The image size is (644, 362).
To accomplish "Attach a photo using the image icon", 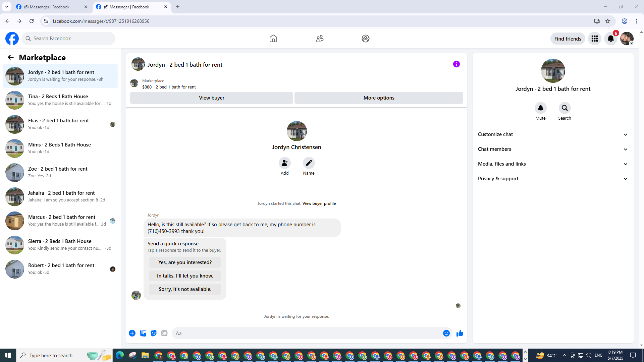I will 143,333.
